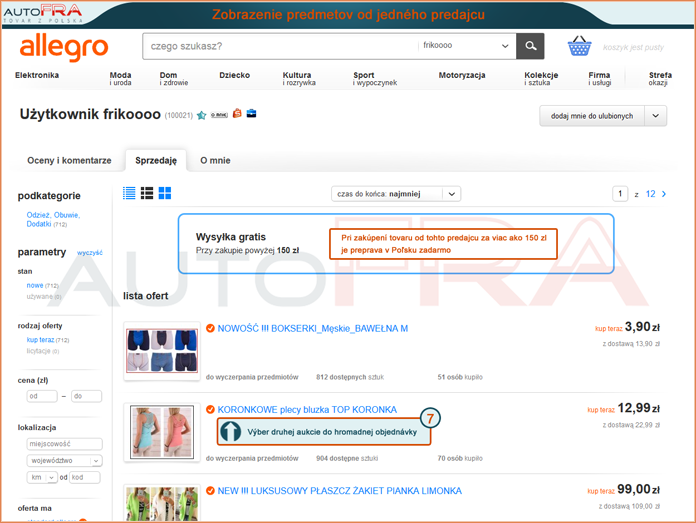
Task: Click the orange checkmark beside BOKSERKI offer
Action: coord(210,328)
